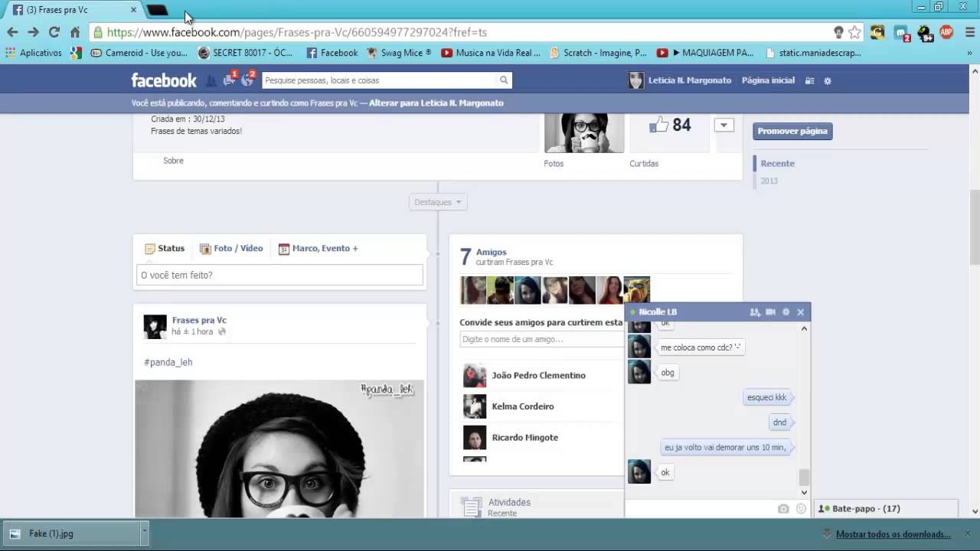This screenshot has height=551, width=980.
Task: Open the Página inicial link
Action: pyautogui.click(x=768, y=80)
